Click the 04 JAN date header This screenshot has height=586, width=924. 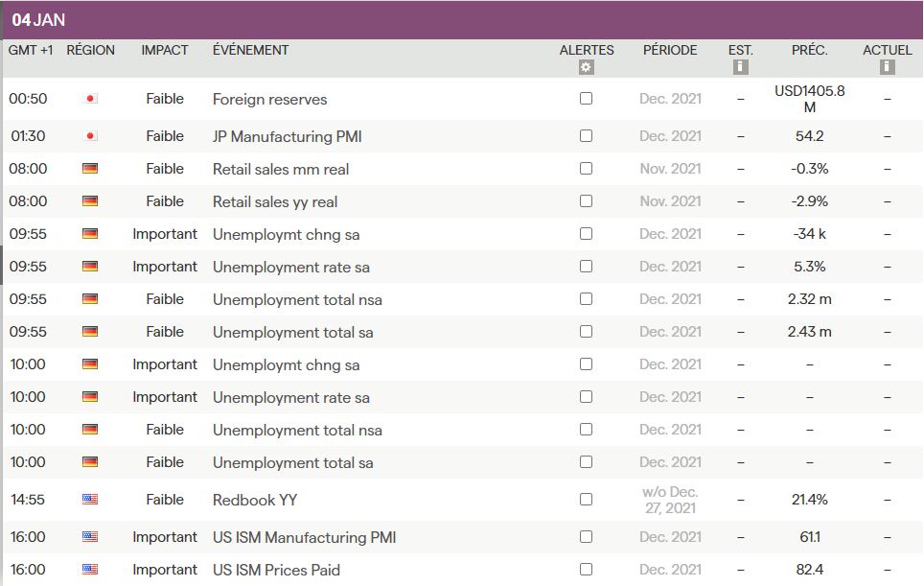38,20
